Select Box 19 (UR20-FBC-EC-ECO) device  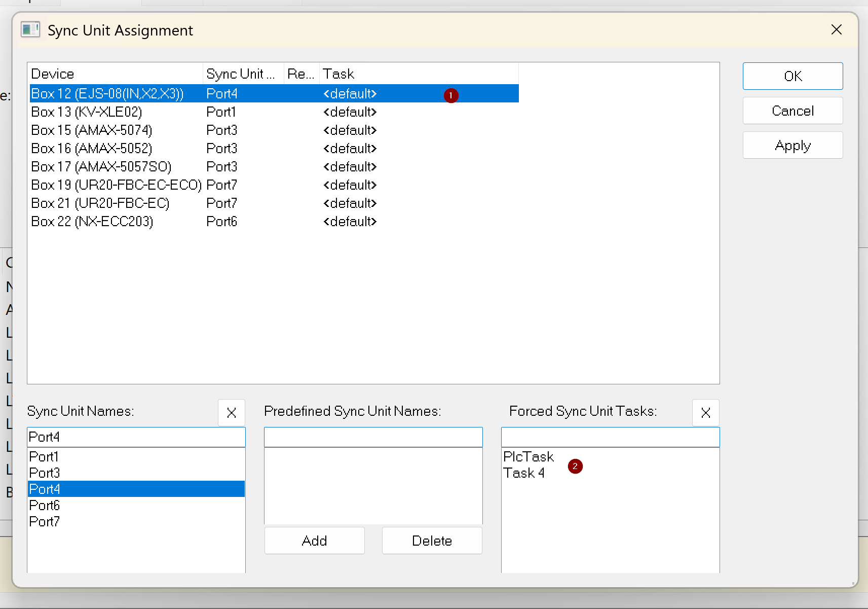[x=116, y=185]
